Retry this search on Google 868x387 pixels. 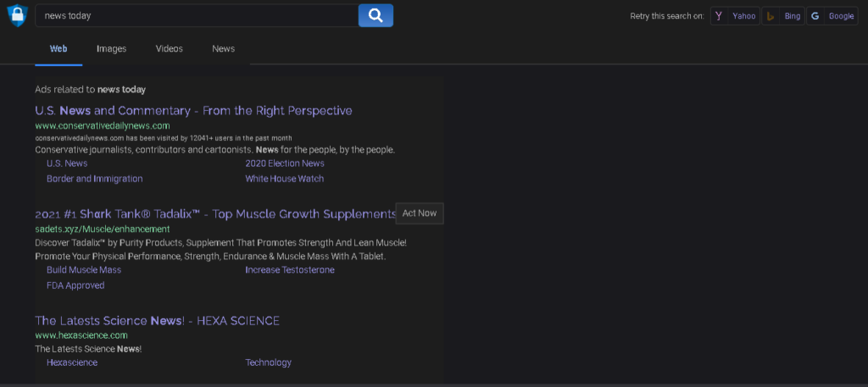click(x=832, y=16)
